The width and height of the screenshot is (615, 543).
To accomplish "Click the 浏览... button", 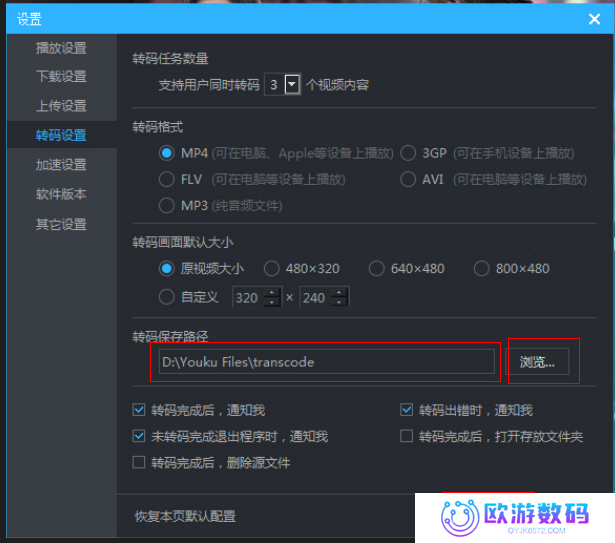I will point(537,361).
